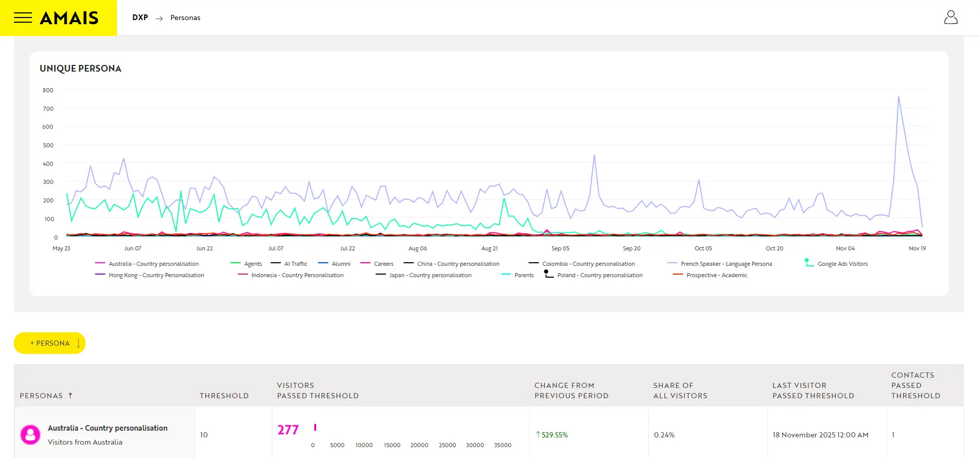Viewport: 980px width, 458px height.
Task: Click the Australia persona avatar icon
Action: [x=30, y=435]
